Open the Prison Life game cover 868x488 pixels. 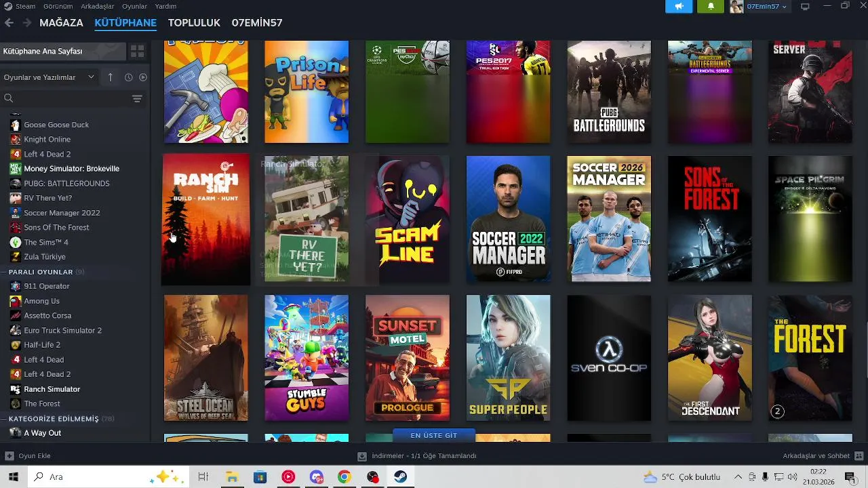(x=307, y=91)
